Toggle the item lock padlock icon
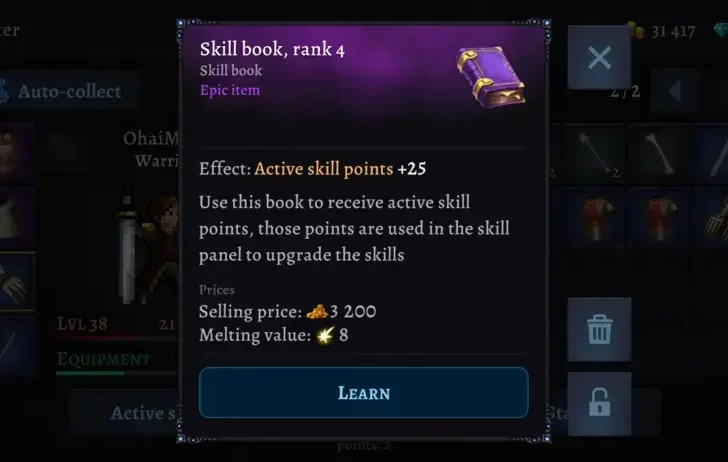 (x=599, y=403)
